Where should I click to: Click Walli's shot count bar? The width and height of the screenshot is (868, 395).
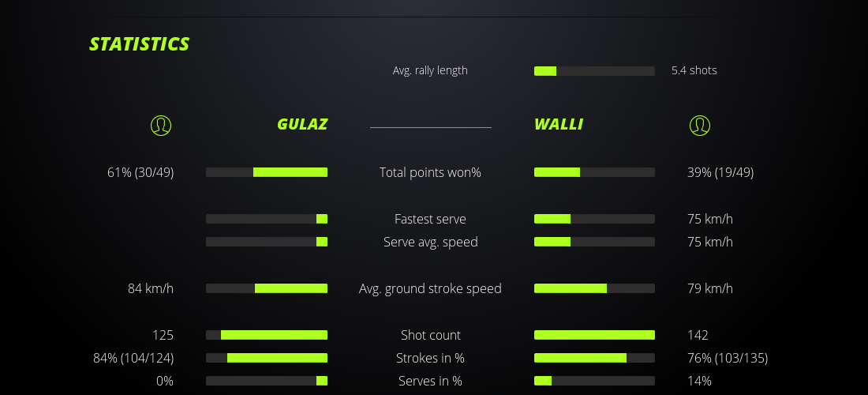click(594, 335)
